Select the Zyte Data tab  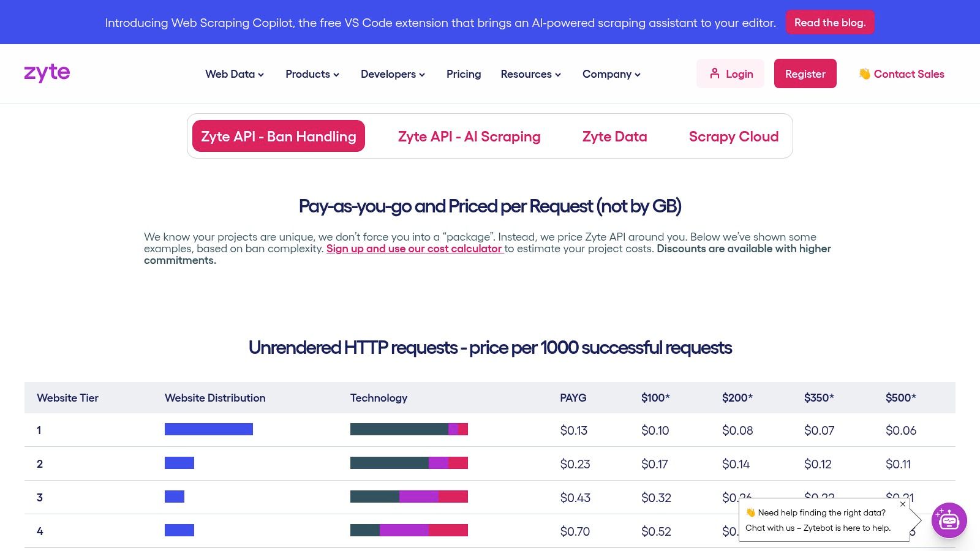pyautogui.click(x=614, y=136)
